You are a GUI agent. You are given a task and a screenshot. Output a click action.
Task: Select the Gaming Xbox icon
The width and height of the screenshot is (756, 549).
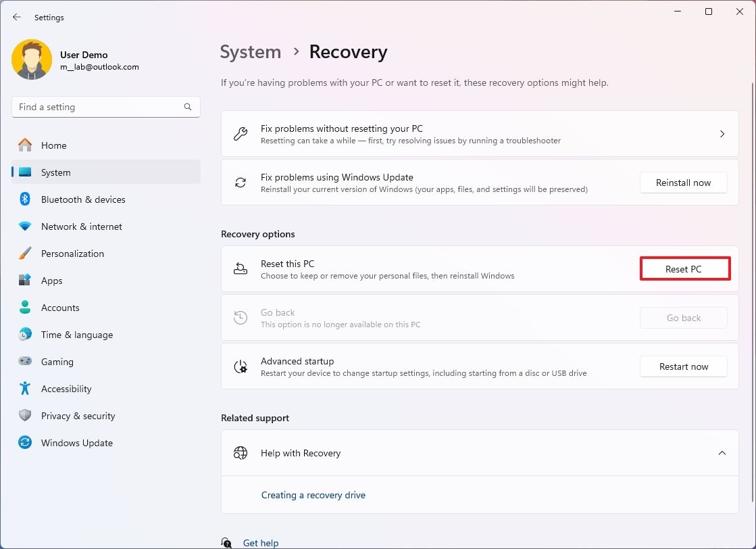[26, 362]
